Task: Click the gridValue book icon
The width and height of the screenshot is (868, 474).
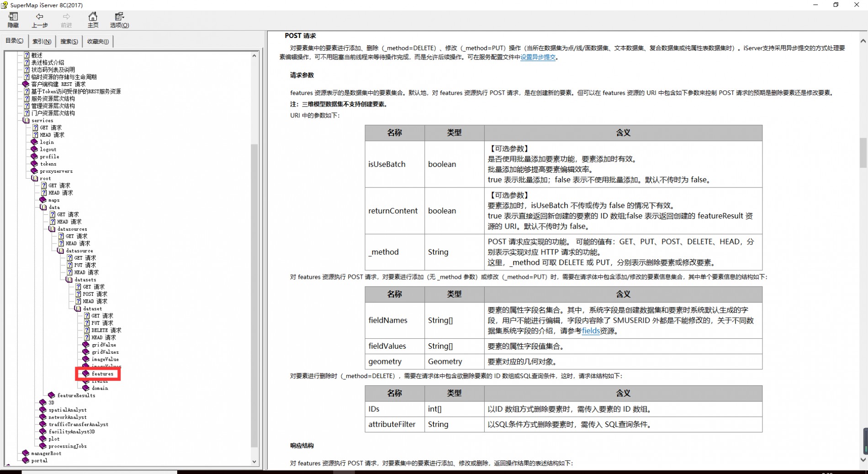Action: coord(86,344)
